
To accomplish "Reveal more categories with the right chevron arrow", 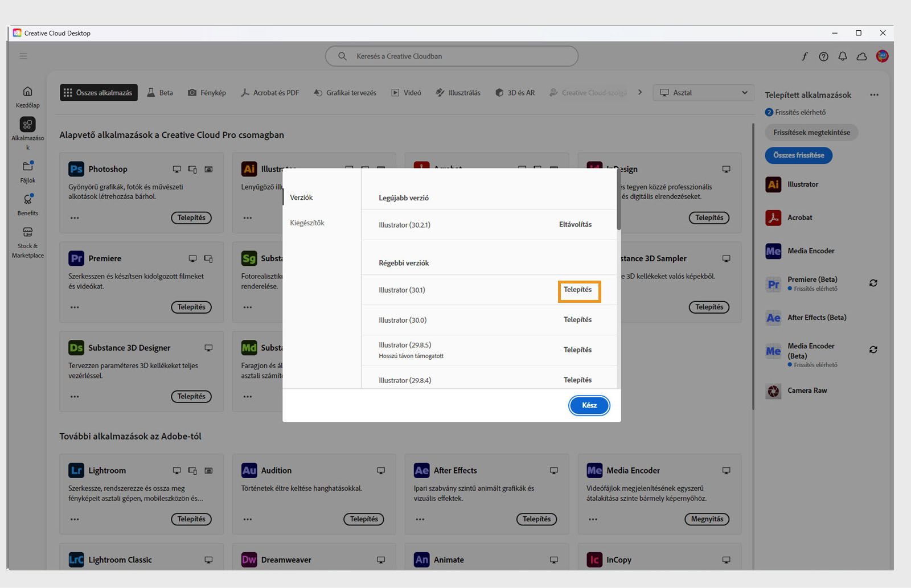I will pyautogui.click(x=640, y=92).
